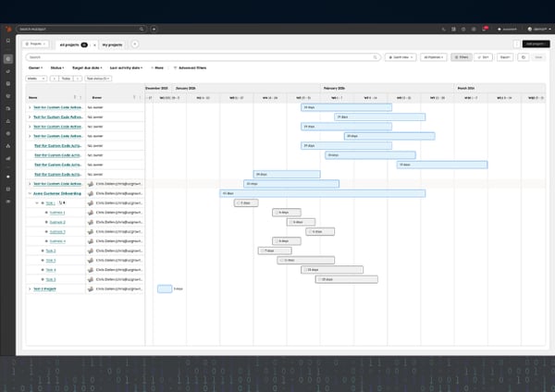The image size is (555, 392).
Task: Click the Sort button
Action: 483,57
